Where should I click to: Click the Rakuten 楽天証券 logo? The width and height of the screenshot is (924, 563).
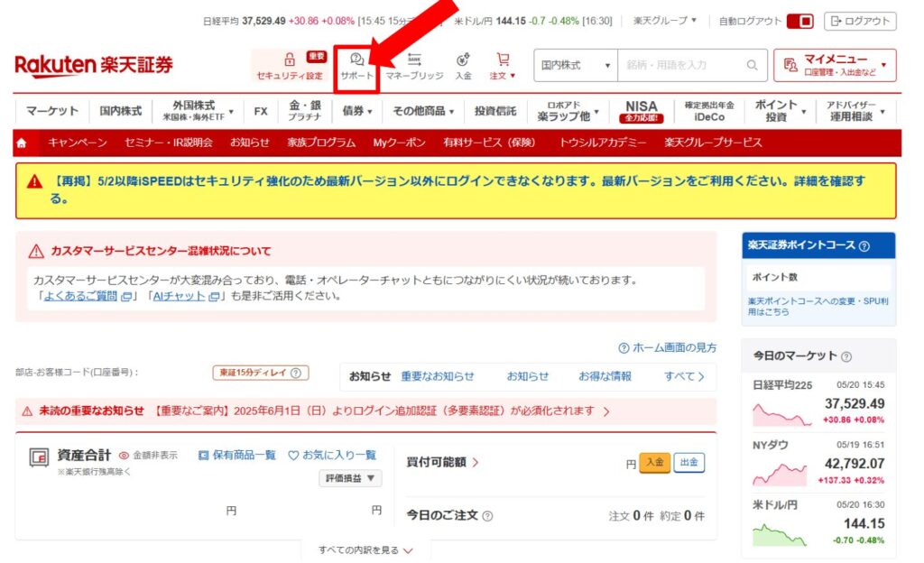[94, 65]
